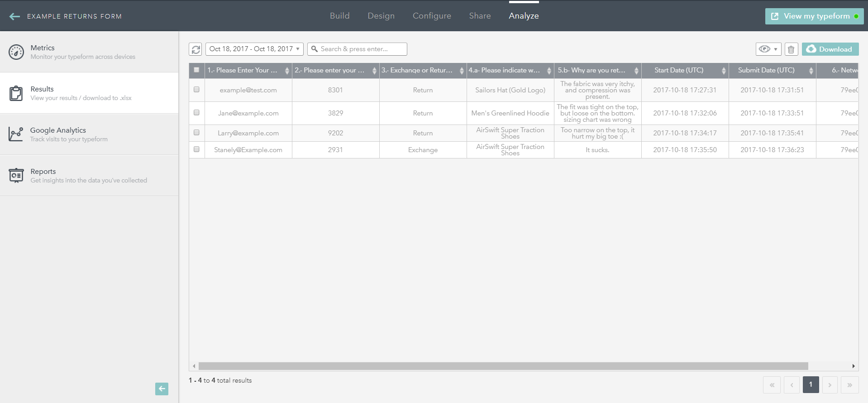868x403 pixels.
Task: Open Metrics via the gauge icon
Action: 16,52
